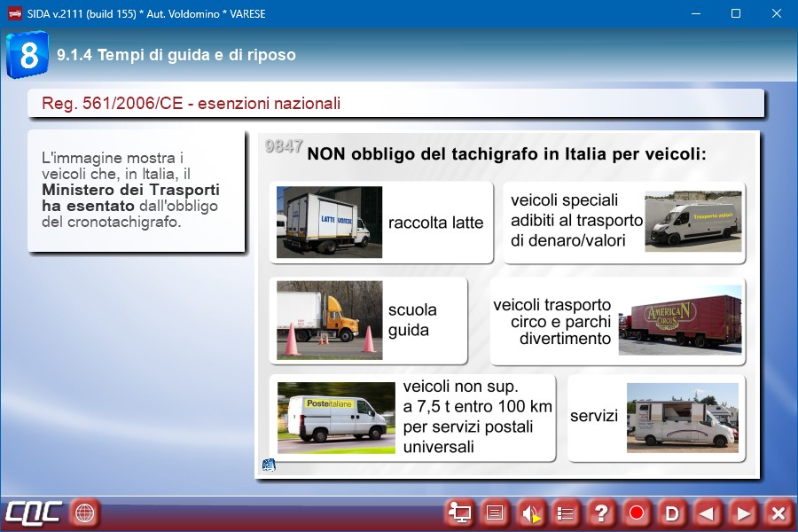Play audio narration with speaker icon
The image size is (798, 532).
[x=530, y=512]
